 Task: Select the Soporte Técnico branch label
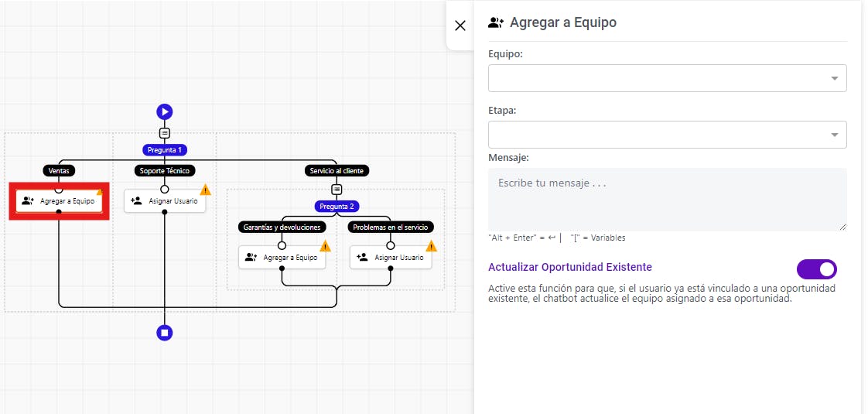point(165,171)
